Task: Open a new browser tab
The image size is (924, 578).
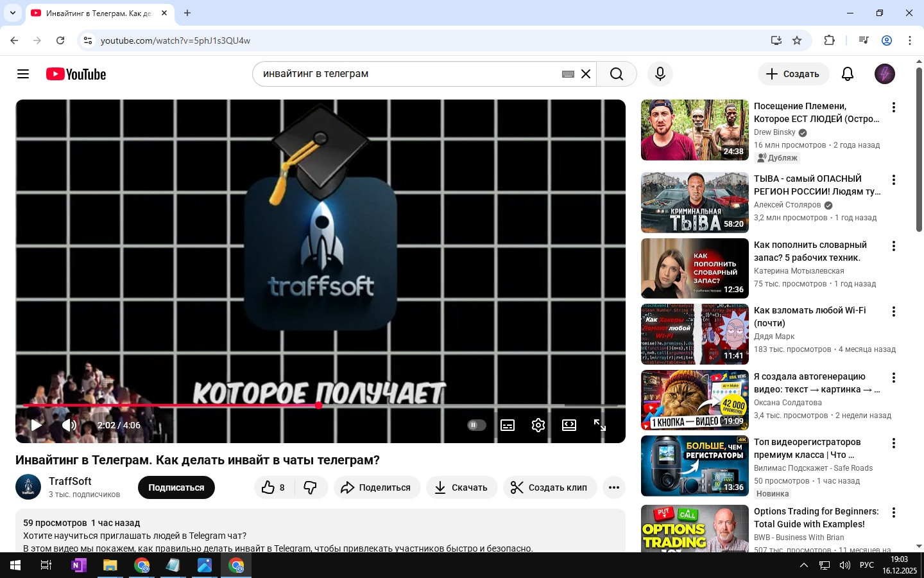Action: (x=187, y=13)
